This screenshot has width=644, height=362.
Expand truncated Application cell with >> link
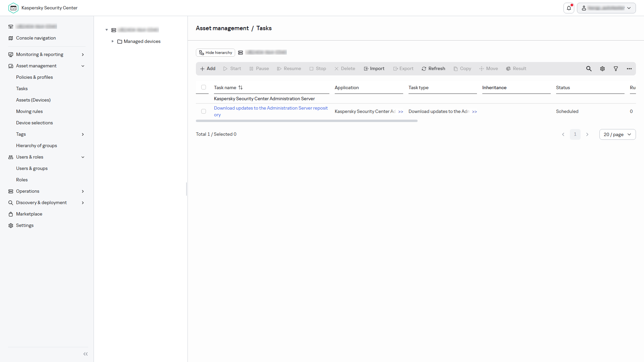(400, 112)
